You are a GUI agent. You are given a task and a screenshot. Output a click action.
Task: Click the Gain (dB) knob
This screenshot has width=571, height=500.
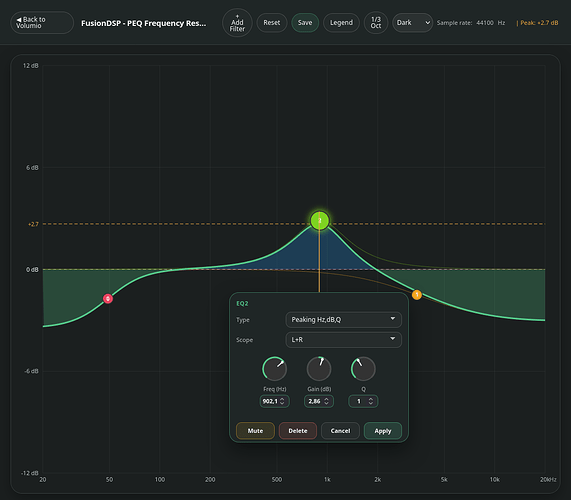[319, 369]
